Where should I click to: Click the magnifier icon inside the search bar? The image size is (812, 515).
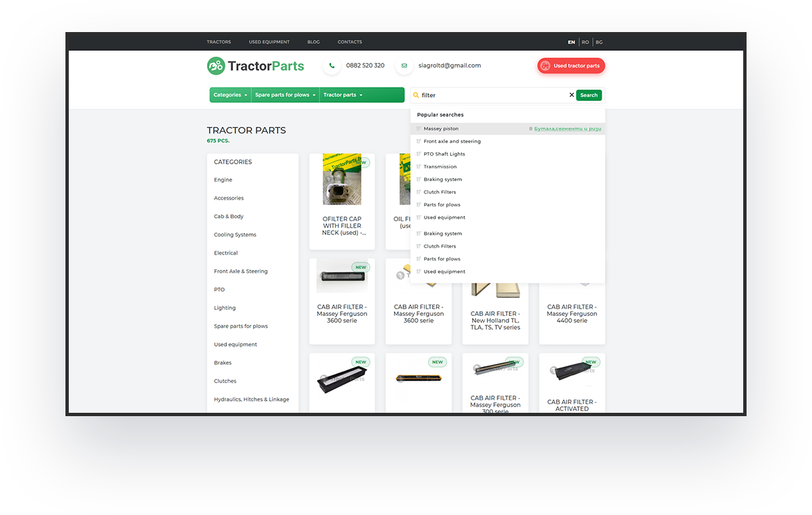coord(417,95)
